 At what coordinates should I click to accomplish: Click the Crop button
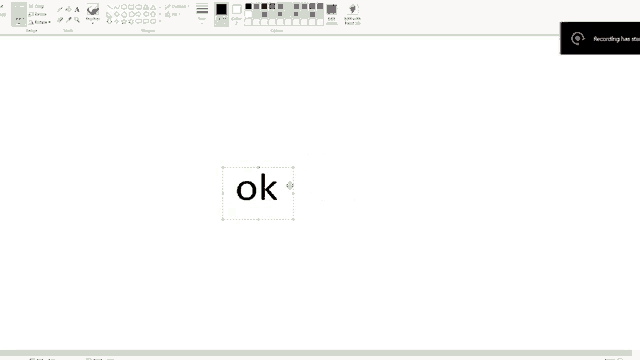click(x=37, y=6)
